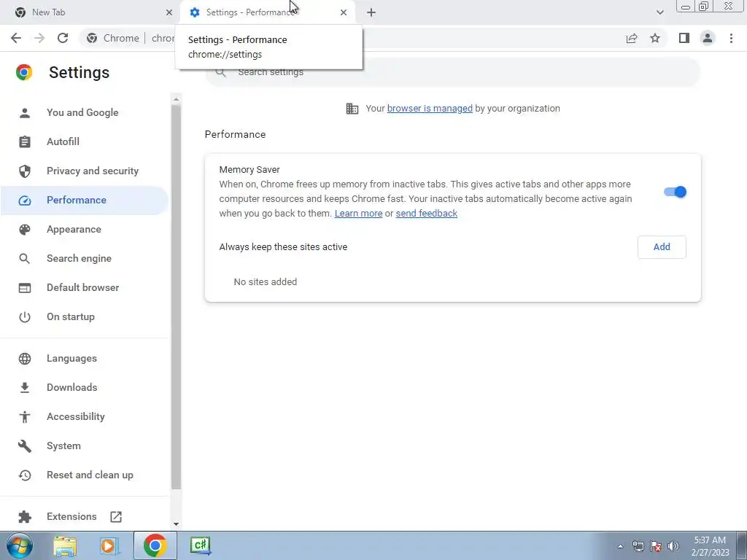Image resolution: width=747 pixels, height=560 pixels.
Task: Open Downloads settings
Action: [x=72, y=388]
